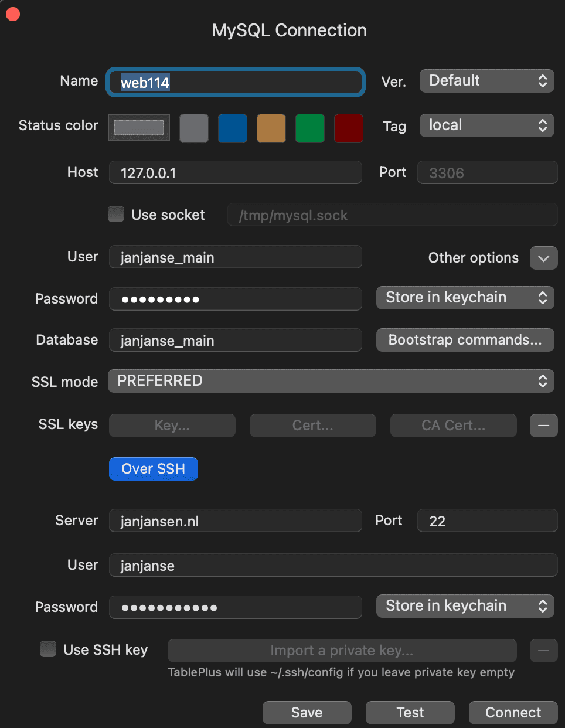Select the green status color swatch
This screenshot has height=728, width=565.
[x=310, y=128]
